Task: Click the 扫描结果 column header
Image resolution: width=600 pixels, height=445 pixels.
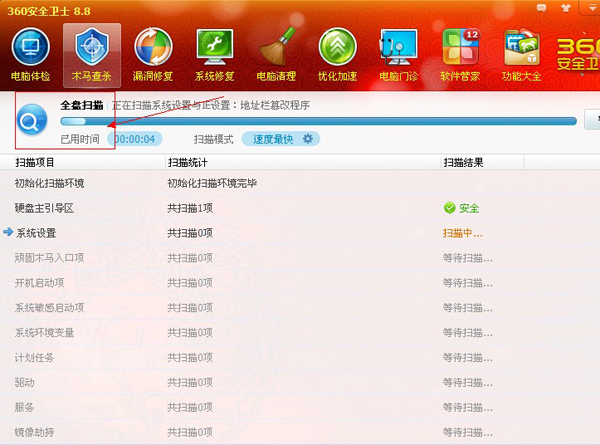Action: coord(463,163)
